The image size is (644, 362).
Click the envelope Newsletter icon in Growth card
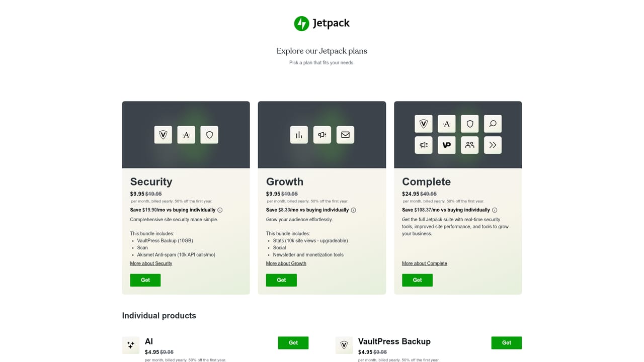(x=345, y=135)
